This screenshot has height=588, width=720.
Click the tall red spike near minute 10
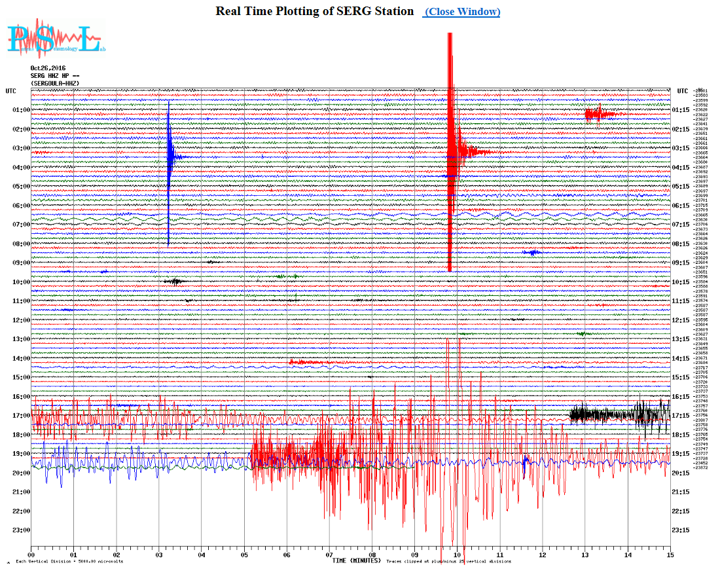coord(450,151)
